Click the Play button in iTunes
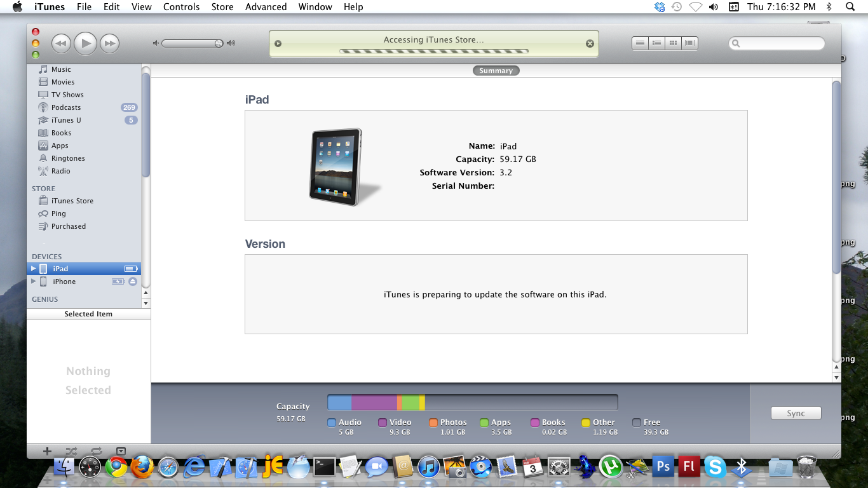868x488 pixels. pos(85,43)
